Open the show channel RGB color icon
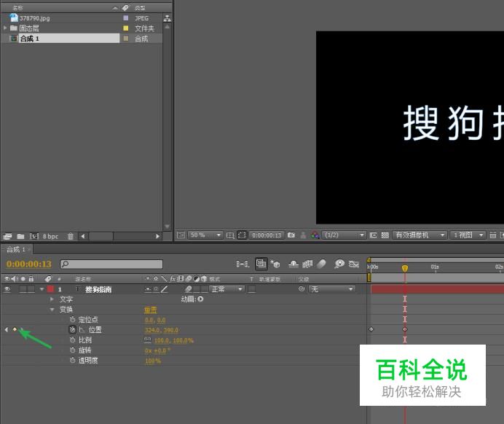 point(315,235)
